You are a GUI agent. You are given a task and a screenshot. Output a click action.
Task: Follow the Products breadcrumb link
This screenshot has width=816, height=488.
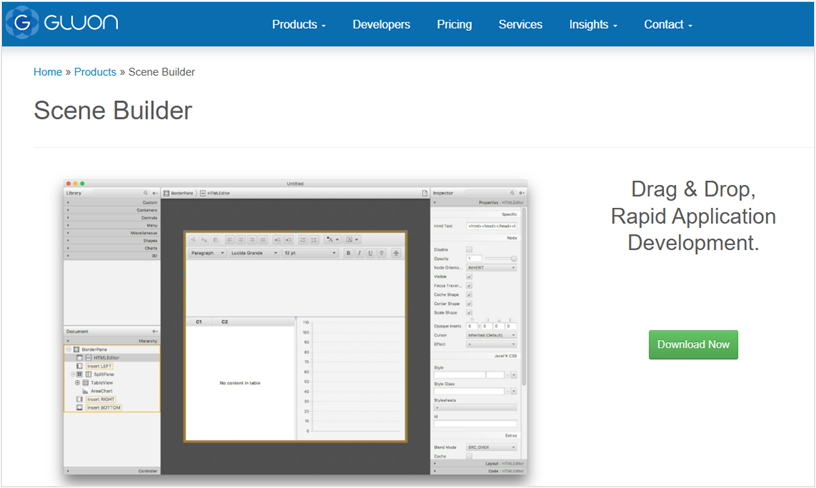point(95,72)
